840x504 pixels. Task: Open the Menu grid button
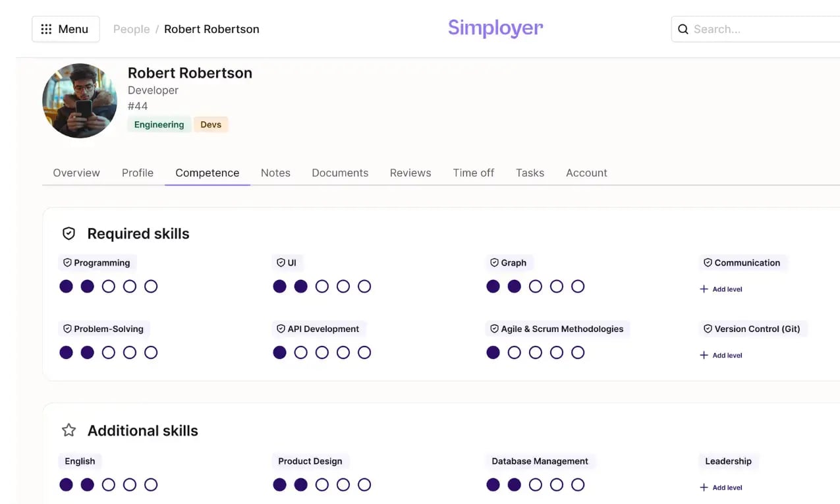coord(66,29)
